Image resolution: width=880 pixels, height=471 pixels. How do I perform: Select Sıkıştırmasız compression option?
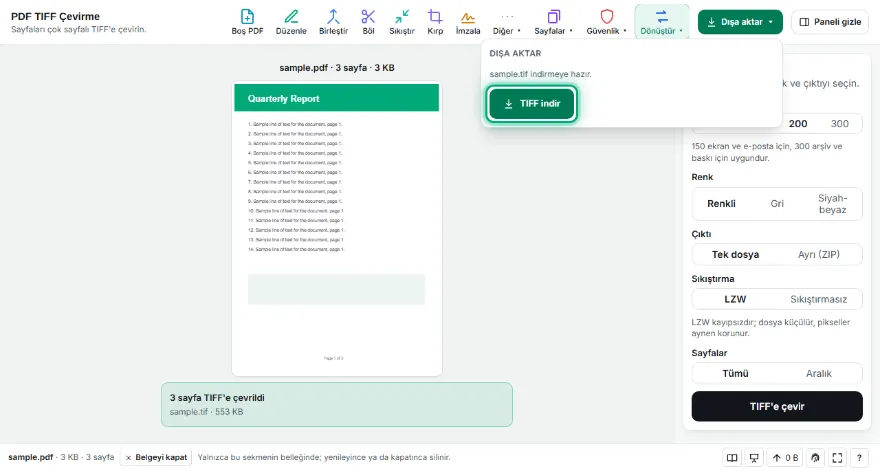click(818, 299)
